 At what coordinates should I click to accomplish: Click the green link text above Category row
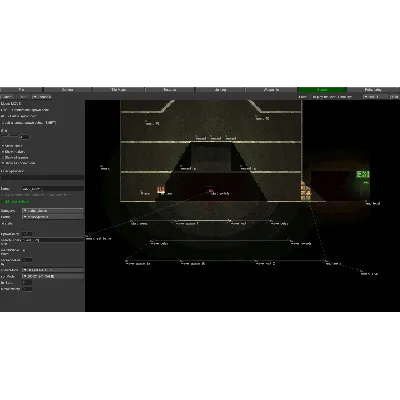click(15, 201)
